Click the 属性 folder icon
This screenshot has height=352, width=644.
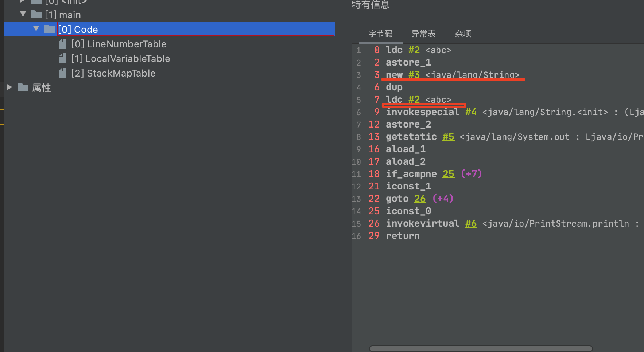tap(23, 87)
